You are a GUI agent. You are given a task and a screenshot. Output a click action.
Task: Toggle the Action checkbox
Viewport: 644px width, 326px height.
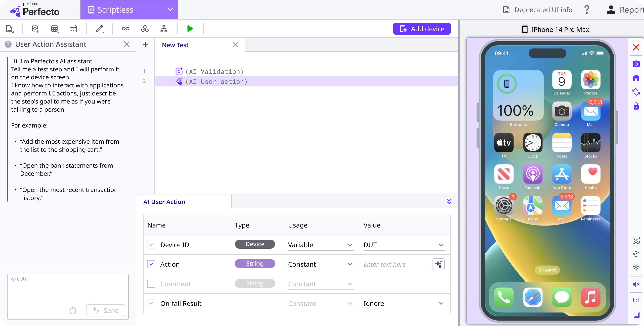[151, 264]
